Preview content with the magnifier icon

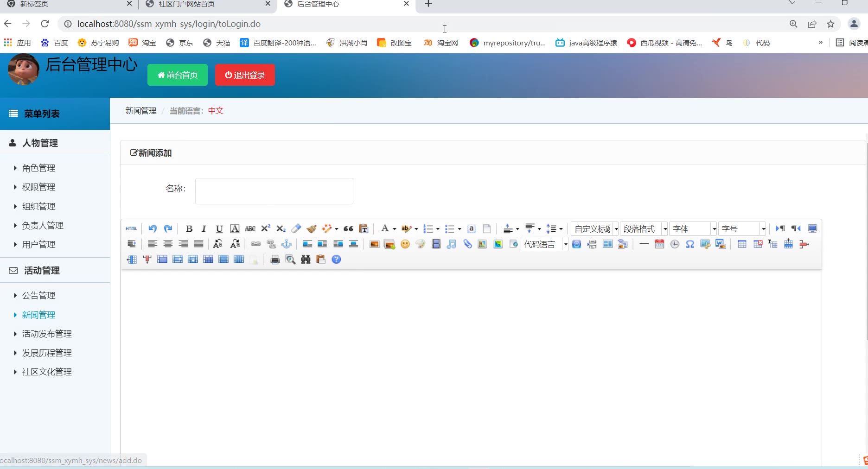click(290, 259)
